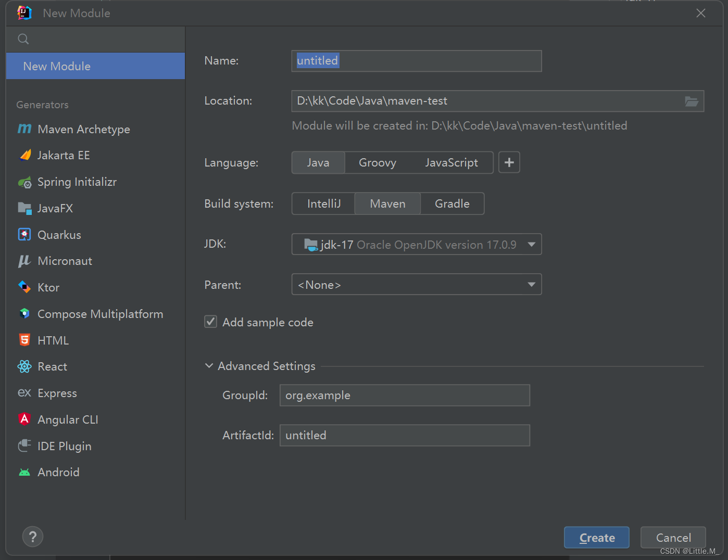The image size is (728, 560).
Task: Select the Jakarta EE generator
Action: 95,155
